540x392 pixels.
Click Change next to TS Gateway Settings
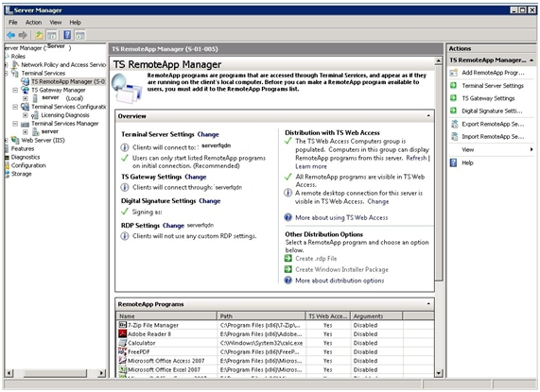[x=196, y=177]
